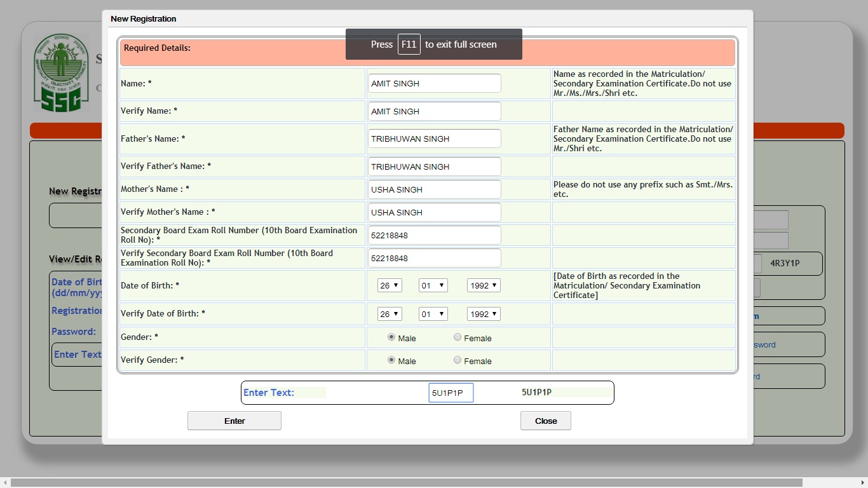Click the horizontal scrollbar thumb at the bottom
Viewport: 868px width, 488px height.
407,483
